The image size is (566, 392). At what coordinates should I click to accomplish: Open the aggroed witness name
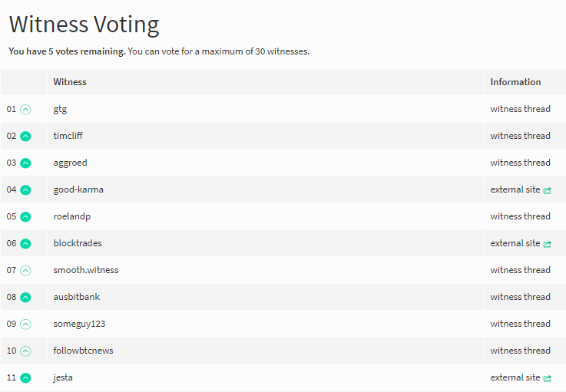click(x=70, y=163)
